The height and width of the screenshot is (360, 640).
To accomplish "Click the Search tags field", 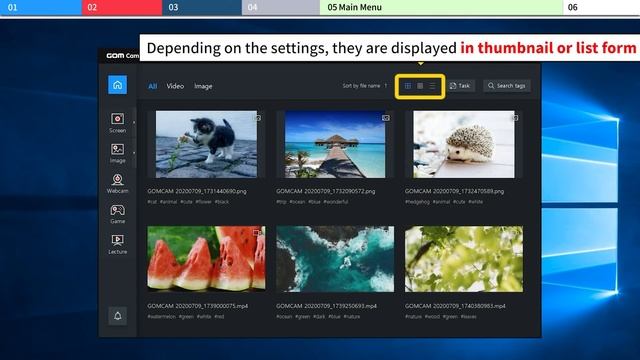I will pyautogui.click(x=507, y=86).
